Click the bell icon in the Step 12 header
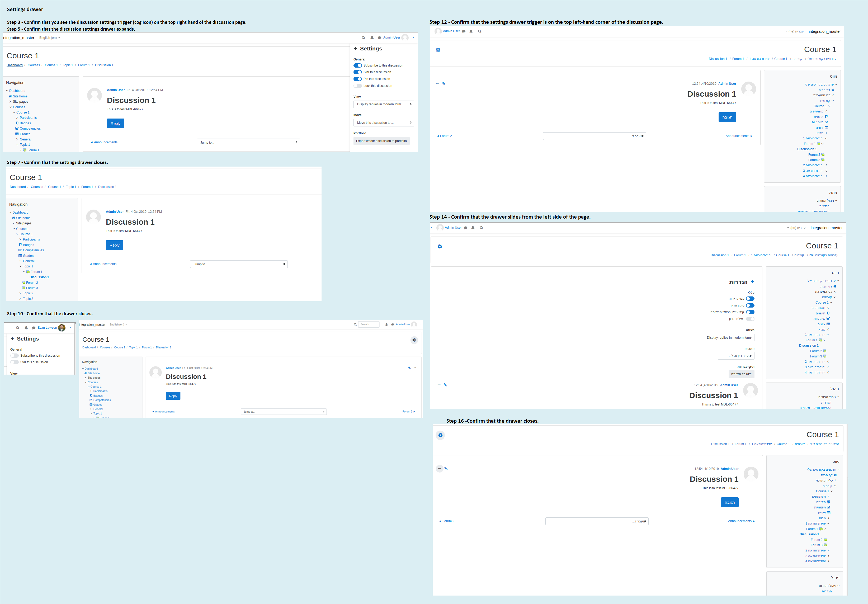The height and width of the screenshot is (604, 868). tap(471, 31)
